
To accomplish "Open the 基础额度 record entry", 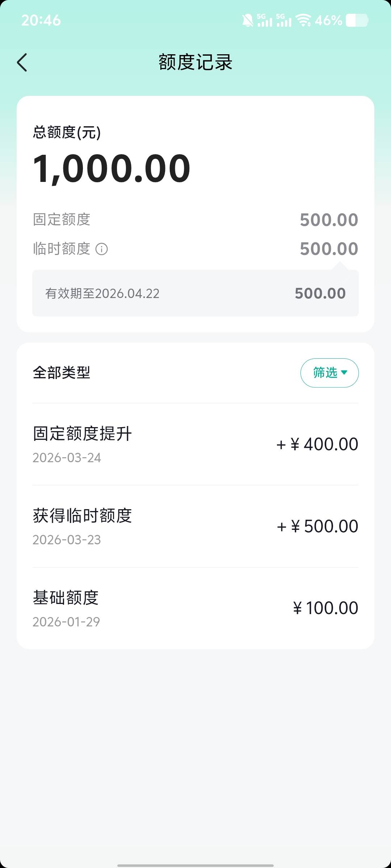I will click(x=195, y=608).
